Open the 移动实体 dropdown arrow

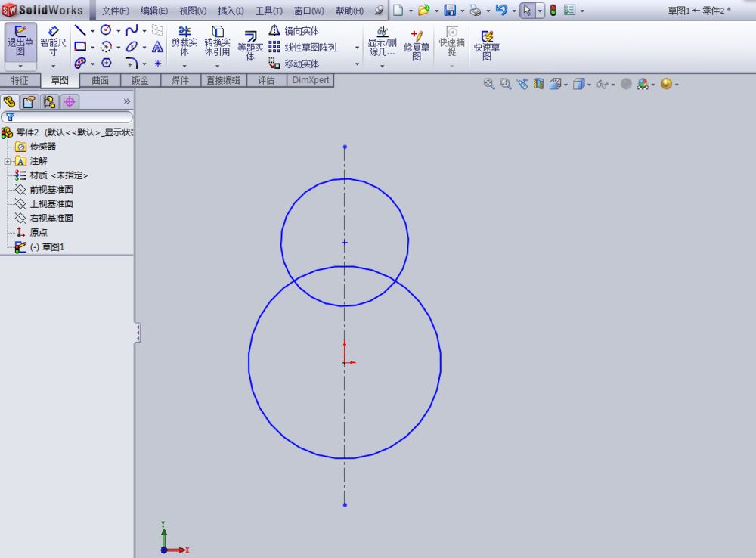pos(357,64)
